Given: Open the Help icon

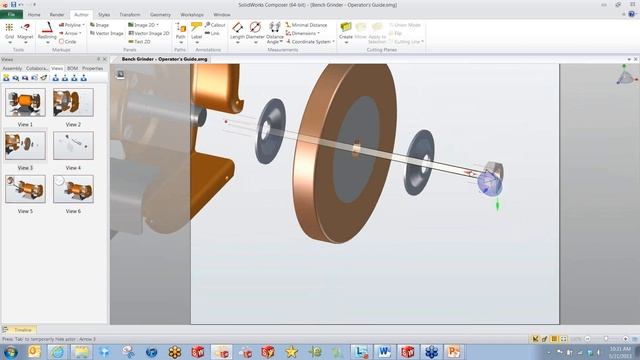Looking at the screenshot, I should [x=631, y=14].
